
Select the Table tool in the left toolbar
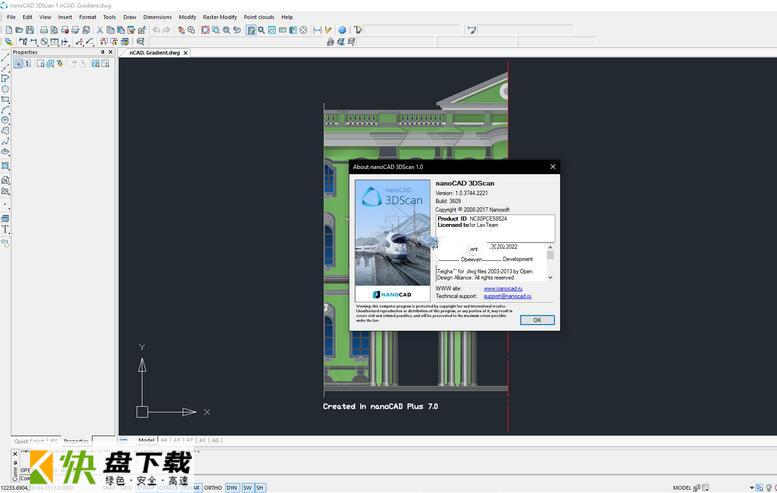pos(5,219)
